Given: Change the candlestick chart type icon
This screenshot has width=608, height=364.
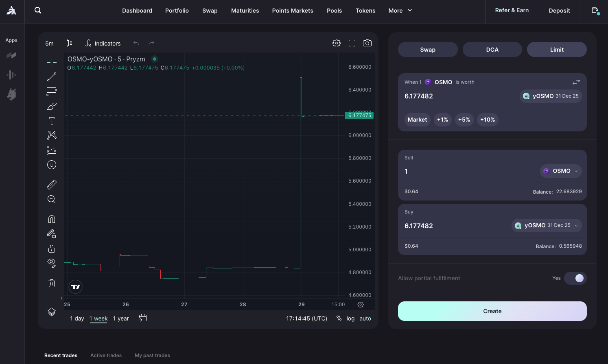Looking at the screenshot, I should pyautogui.click(x=69, y=43).
